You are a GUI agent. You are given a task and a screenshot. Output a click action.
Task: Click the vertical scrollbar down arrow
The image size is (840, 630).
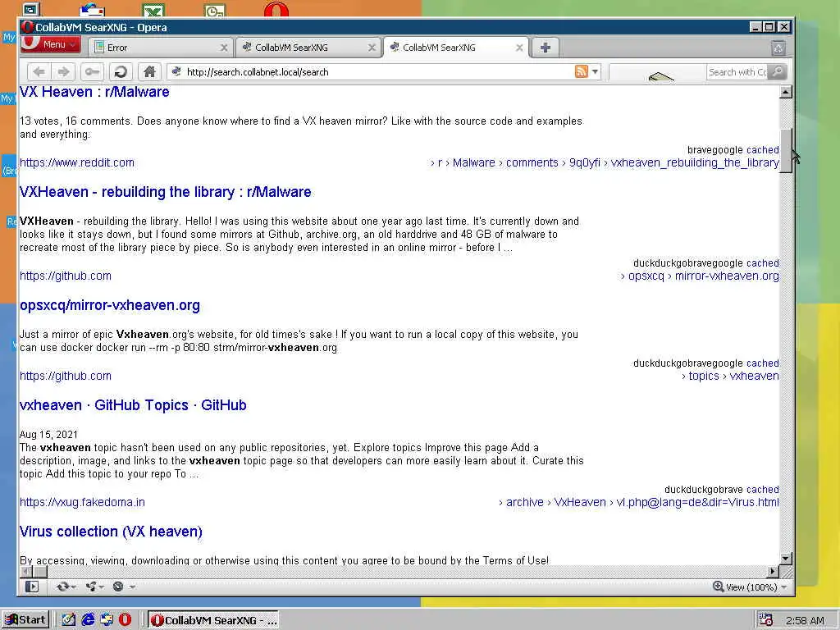pyautogui.click(x=785, y=558)
